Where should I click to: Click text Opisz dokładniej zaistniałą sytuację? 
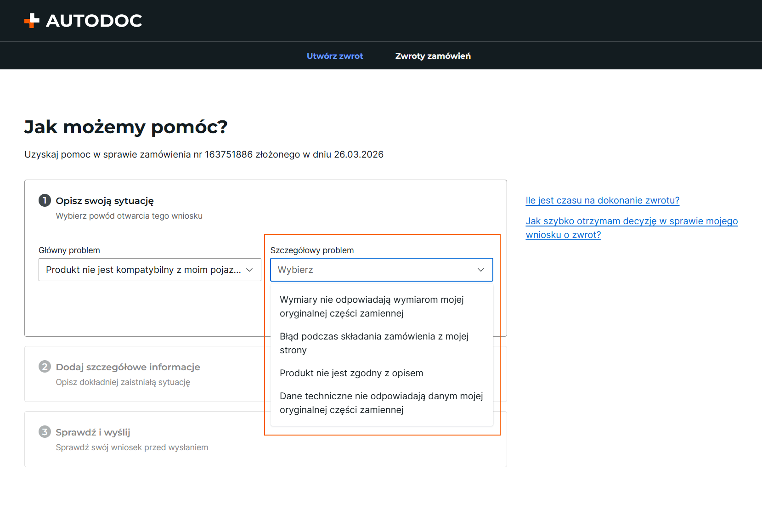click(123, 382)
